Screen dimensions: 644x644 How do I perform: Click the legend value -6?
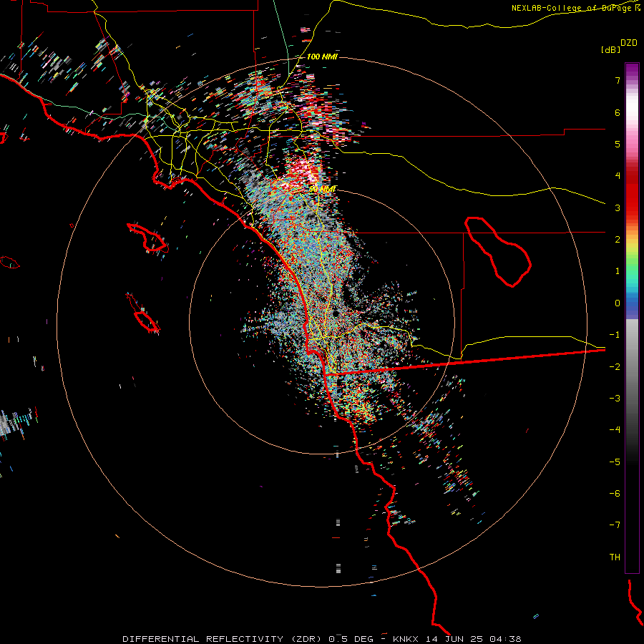click(615, 494)
